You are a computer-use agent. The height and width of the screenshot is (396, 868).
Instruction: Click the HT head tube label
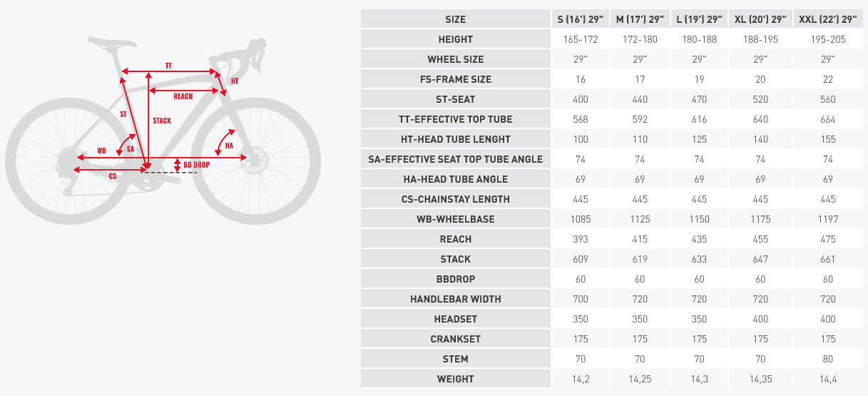tap(235, 81)
